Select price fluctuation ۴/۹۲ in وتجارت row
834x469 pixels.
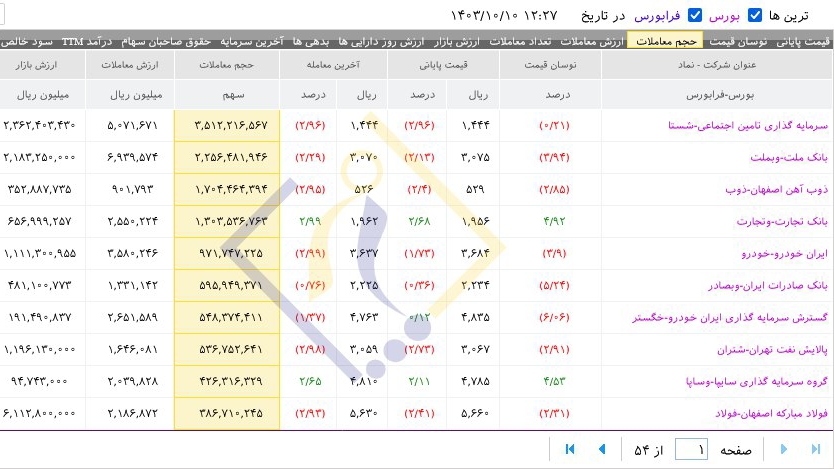pyautogui.click(x=554, y=221)
